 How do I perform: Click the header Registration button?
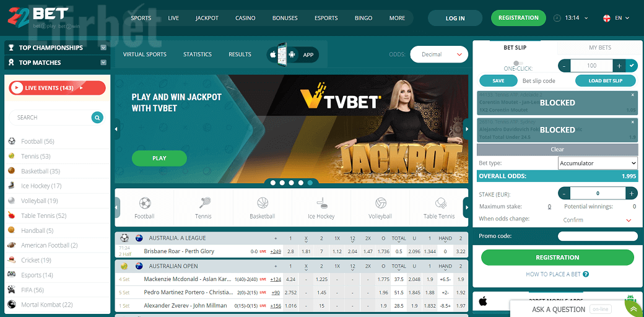click(518, 18)
